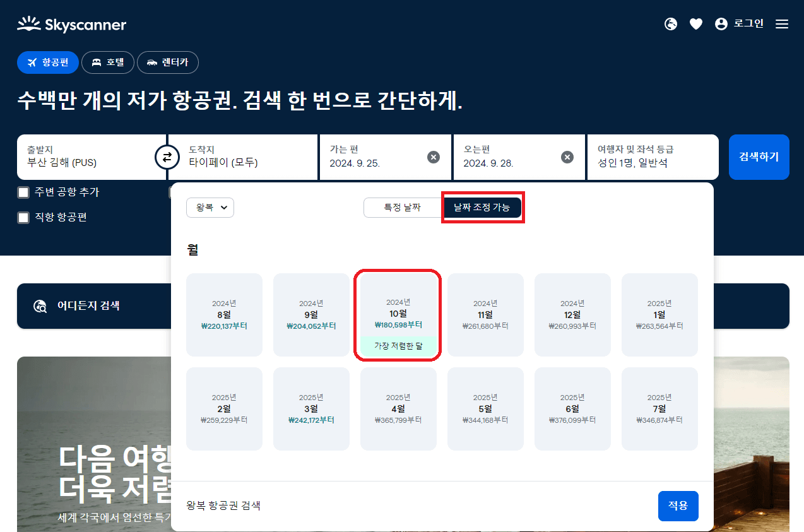Clear the 가는 편 date with X icon

point(433,157)
